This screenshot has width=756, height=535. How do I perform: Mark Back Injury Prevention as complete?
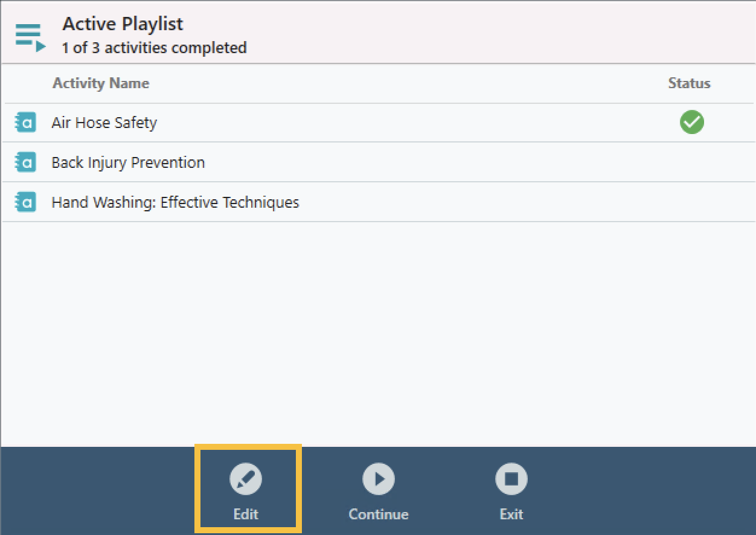pyautogui.click(x=691, y=162)
